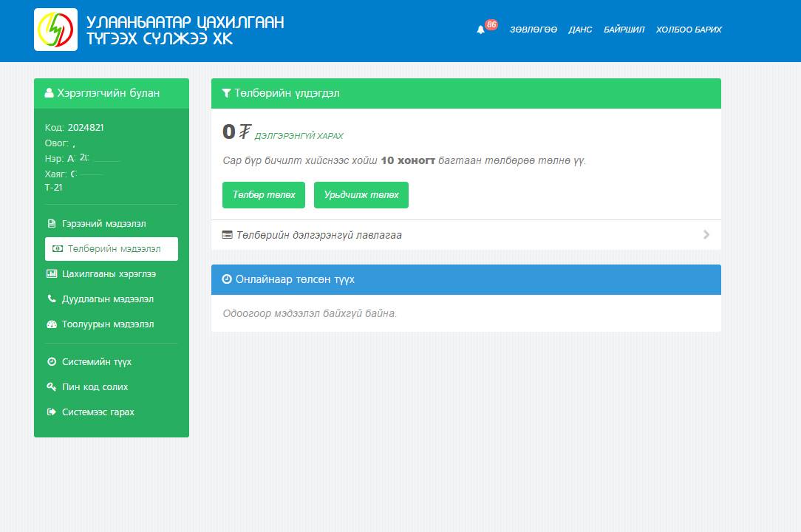The image size is (801, 532).
Task: Click the notification bell icon
Action: [481, 30]
